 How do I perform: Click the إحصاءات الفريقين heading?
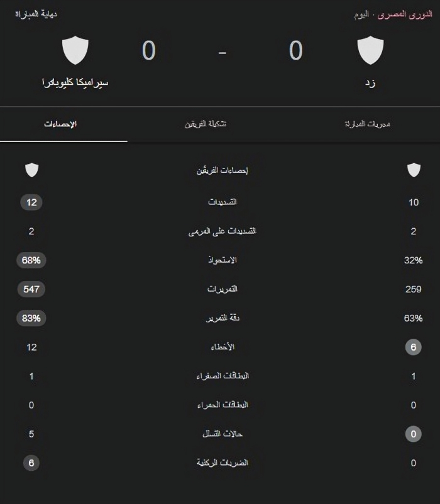point(223,170)
